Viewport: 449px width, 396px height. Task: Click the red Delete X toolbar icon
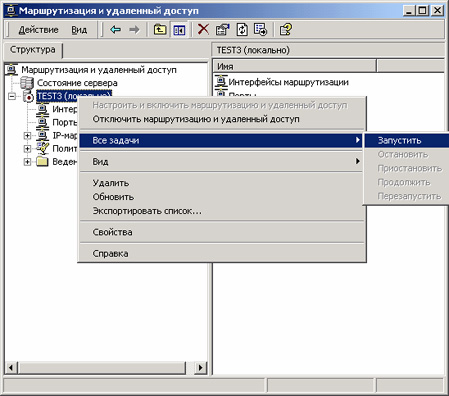(x=203, y=30)
